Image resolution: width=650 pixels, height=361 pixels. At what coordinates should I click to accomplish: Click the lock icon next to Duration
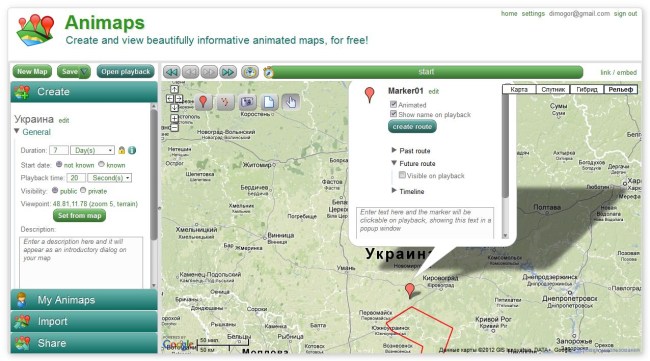pos(121,150)
